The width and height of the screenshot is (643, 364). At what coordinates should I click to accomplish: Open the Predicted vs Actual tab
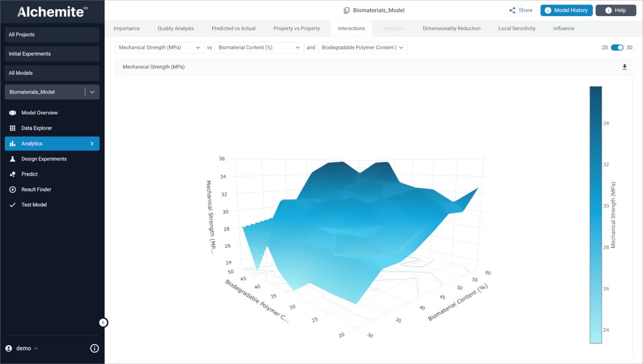tap(233, 28)
